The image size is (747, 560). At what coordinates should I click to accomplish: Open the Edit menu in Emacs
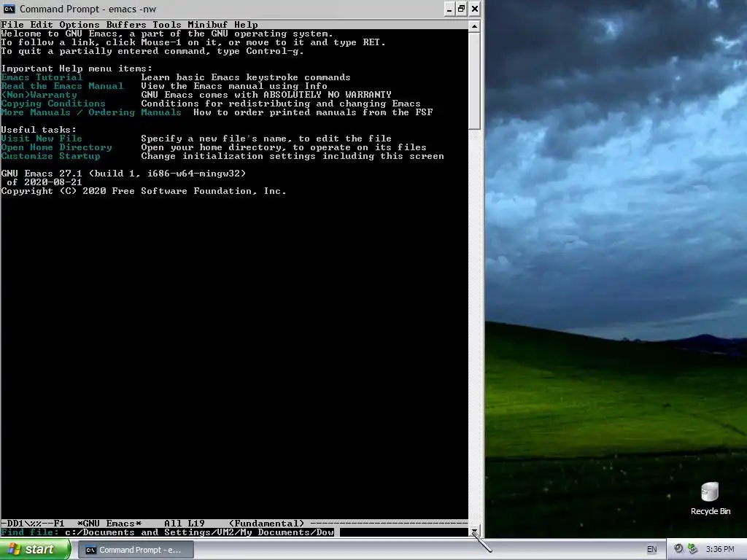coord(42,25)
